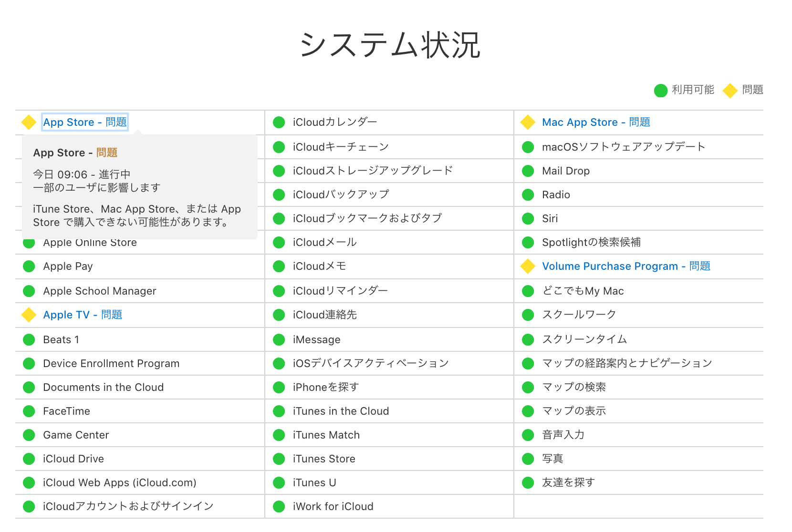Click green dot beside macOSソフトウェアアップデート
Viewport: 792px width, 532px height.
pyautogui.click(x=528, y=147)
